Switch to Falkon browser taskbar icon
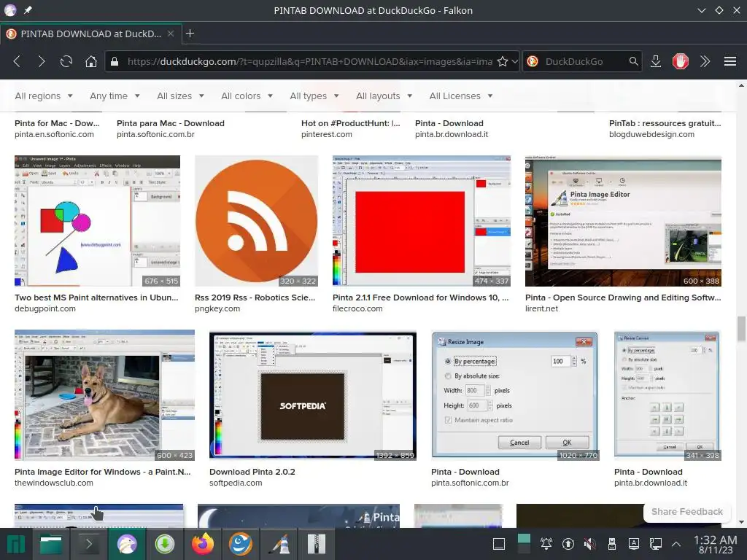 (x=127, y=544)
